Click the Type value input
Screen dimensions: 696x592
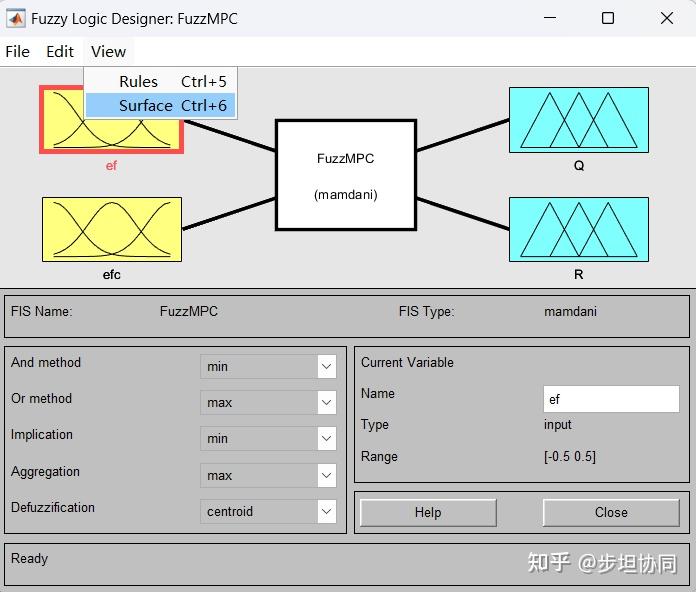click(x=558, y=425)
